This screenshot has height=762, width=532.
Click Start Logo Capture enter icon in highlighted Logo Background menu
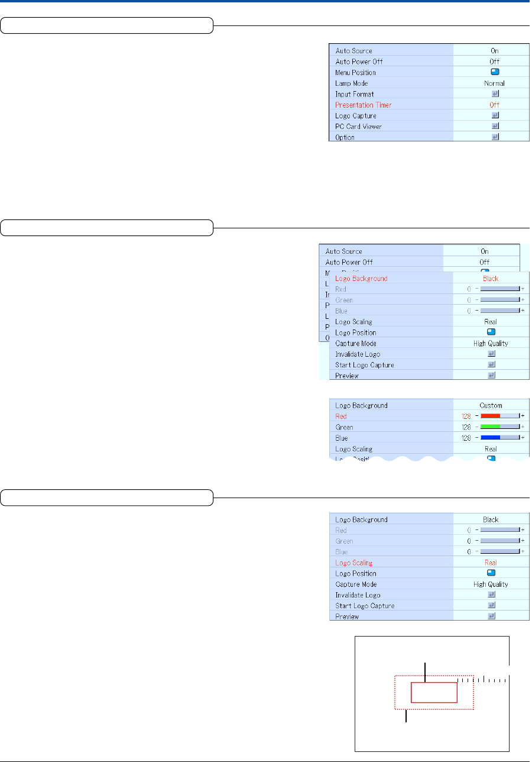pos(491,364)
